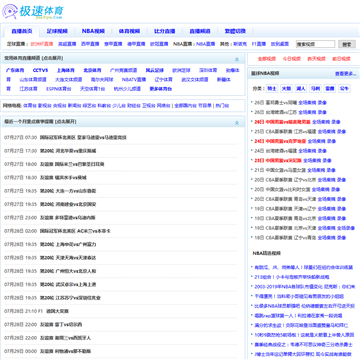
Task: Filter NBA videos by 湖人 category
Action: point(301,89)
